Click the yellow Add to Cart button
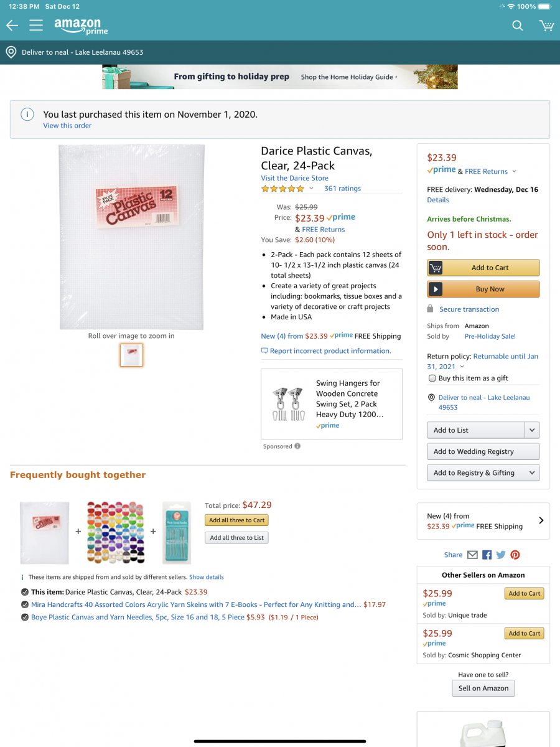Image resolution: width=560 pixels, height=747 pixels. tap(483, 268)
